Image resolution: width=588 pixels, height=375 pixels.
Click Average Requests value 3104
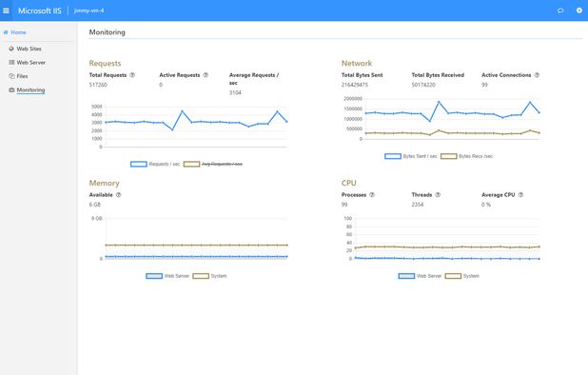click(235, 92)
